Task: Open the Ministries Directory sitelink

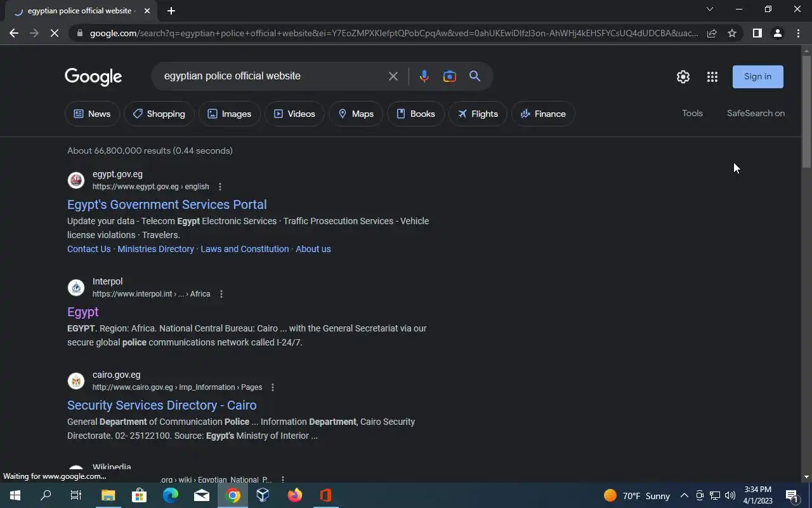Action: 155,249
